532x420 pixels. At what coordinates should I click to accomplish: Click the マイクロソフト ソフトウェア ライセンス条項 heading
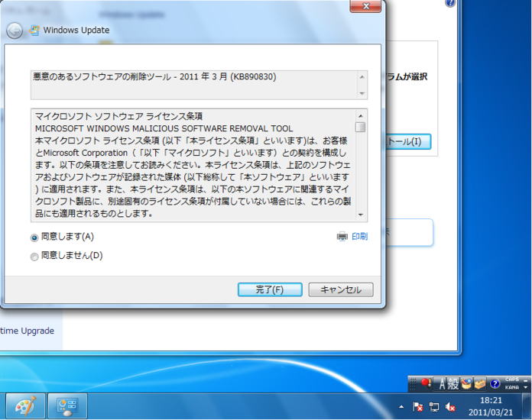(118, 116)
